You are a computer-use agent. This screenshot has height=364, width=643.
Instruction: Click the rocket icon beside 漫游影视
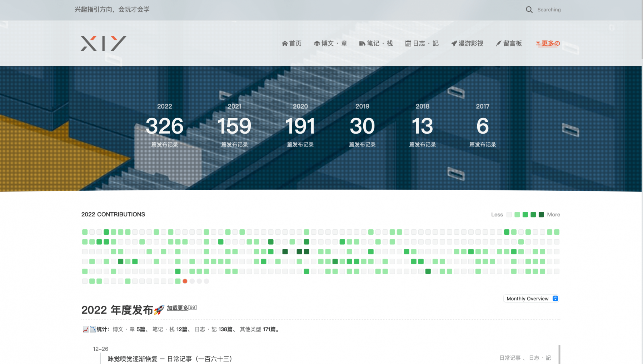[x=454, y=44]
